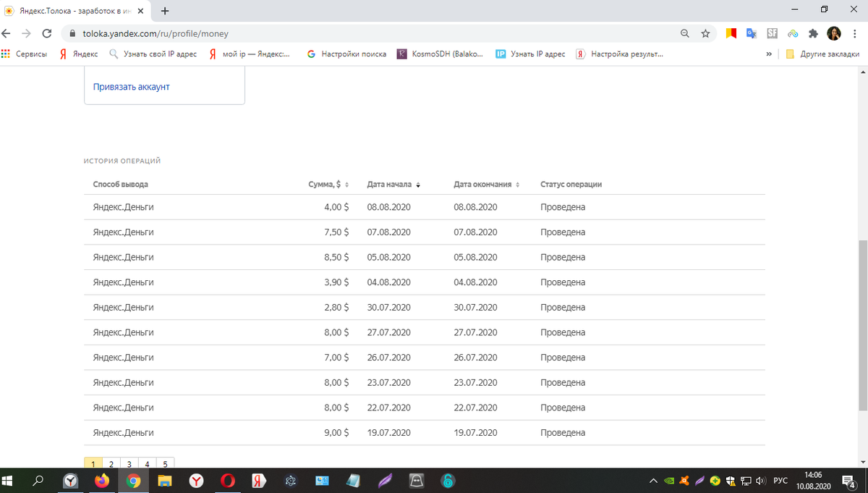The height and width of the screenshot is (493, 868).
Task: Open Firefox from the taskbar
Action: (102, 480)
